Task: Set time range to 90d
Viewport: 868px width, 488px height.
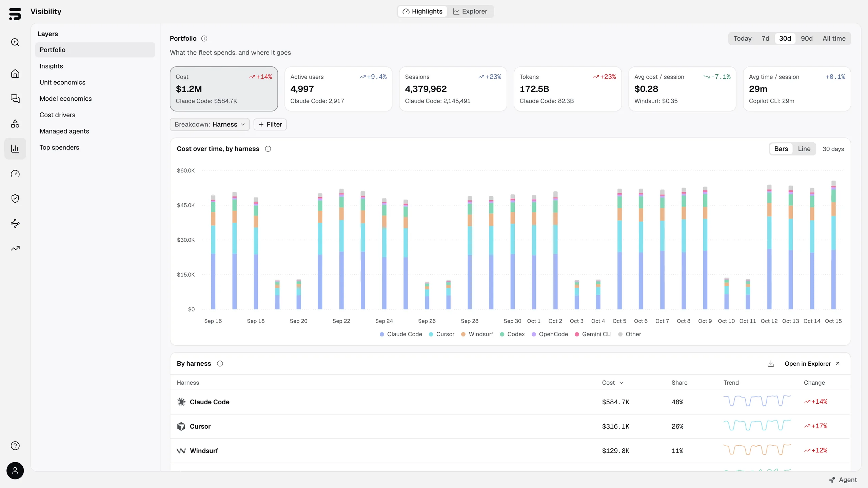Action: (806, 39)
